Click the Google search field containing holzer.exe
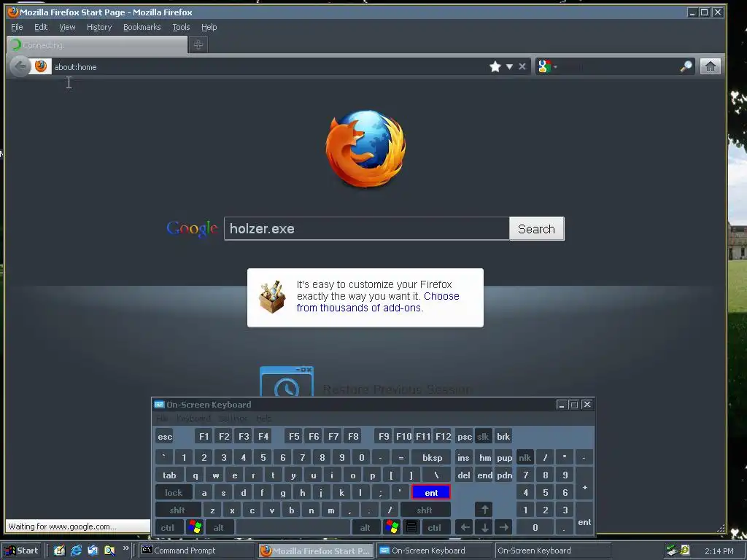The image size is (747, 560). coord(367,228)
